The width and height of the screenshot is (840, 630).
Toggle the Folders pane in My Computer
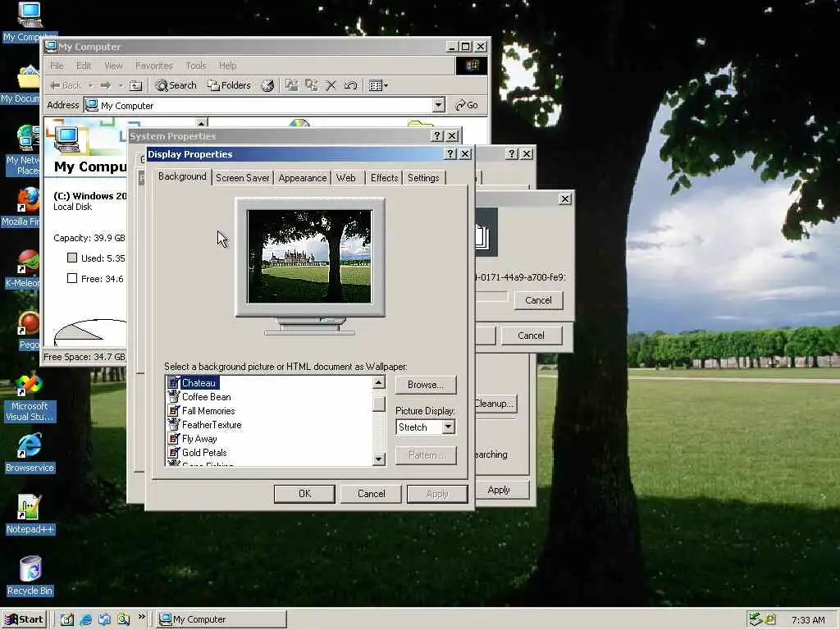(229, 85)
